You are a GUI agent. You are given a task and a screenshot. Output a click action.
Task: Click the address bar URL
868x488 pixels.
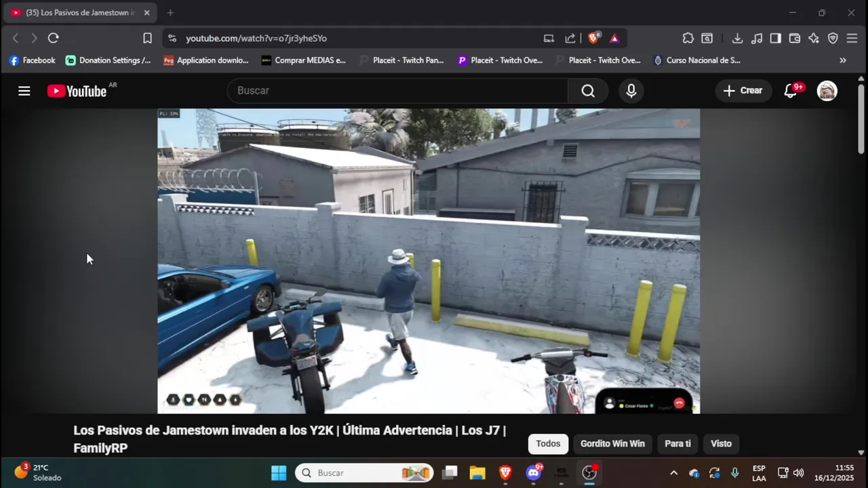[x=256, y=39]
